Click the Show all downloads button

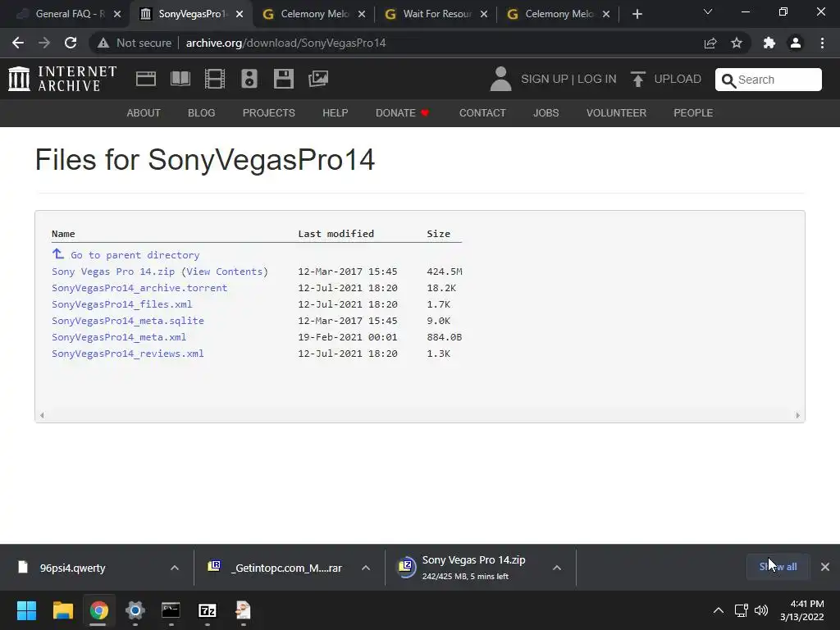click(x=778, y=567)
